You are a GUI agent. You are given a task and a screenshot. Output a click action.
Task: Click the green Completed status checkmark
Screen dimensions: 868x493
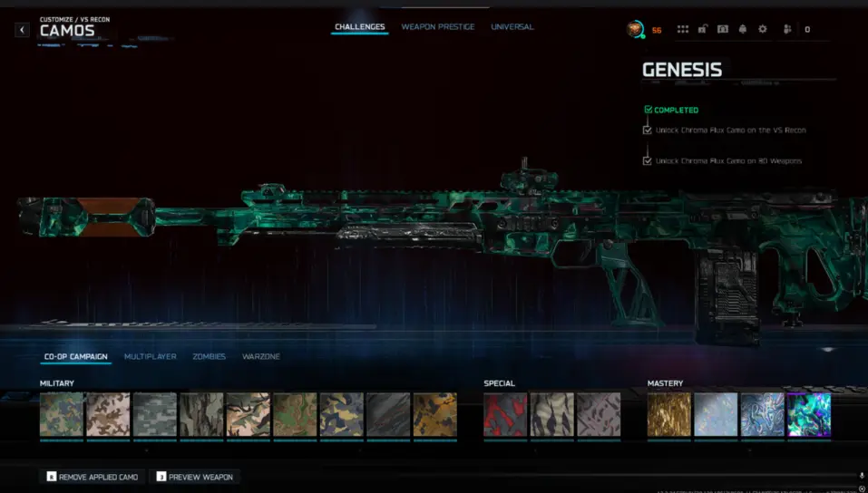649,110
